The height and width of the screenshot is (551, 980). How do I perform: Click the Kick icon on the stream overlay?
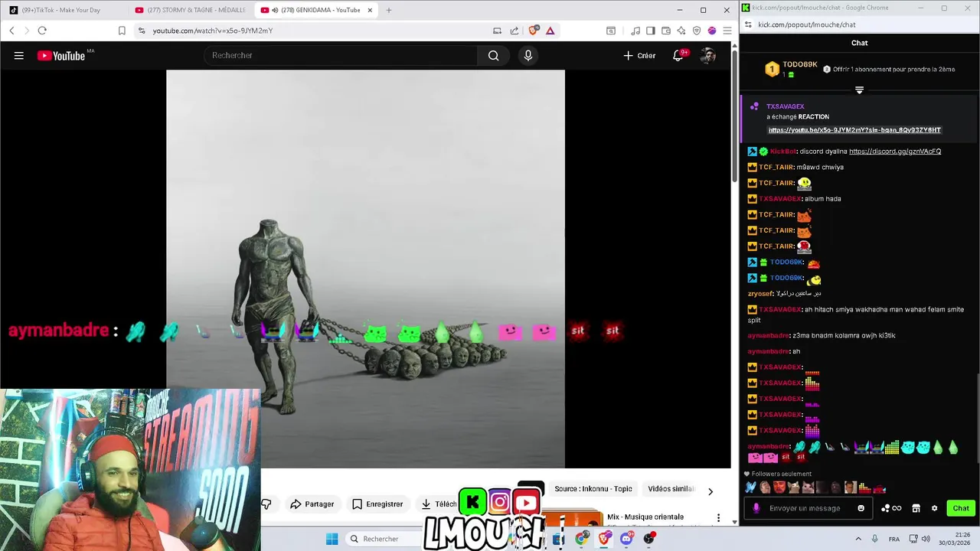[473, 503]
